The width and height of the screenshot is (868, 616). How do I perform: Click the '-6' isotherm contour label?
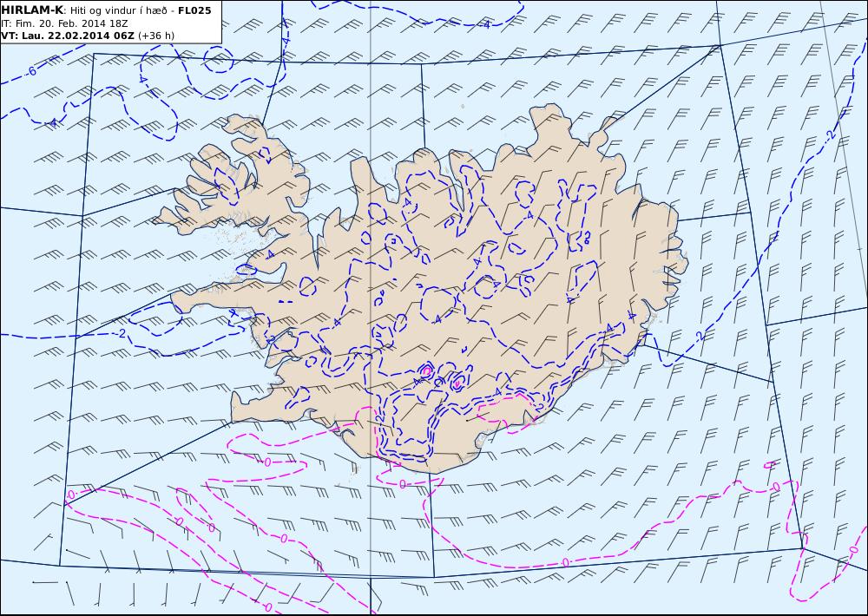(x=31, y=71)
